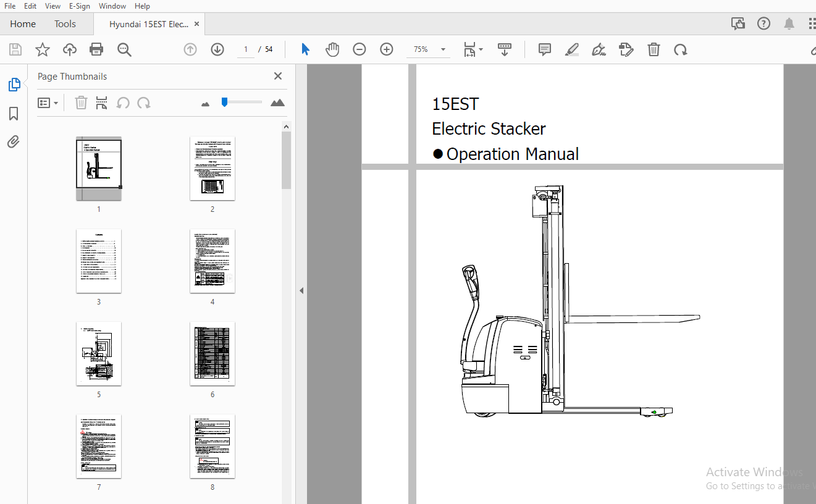The image size is (816, 504).
Task: Choose the selection arrow tool
Action: (x=305, y=49)
